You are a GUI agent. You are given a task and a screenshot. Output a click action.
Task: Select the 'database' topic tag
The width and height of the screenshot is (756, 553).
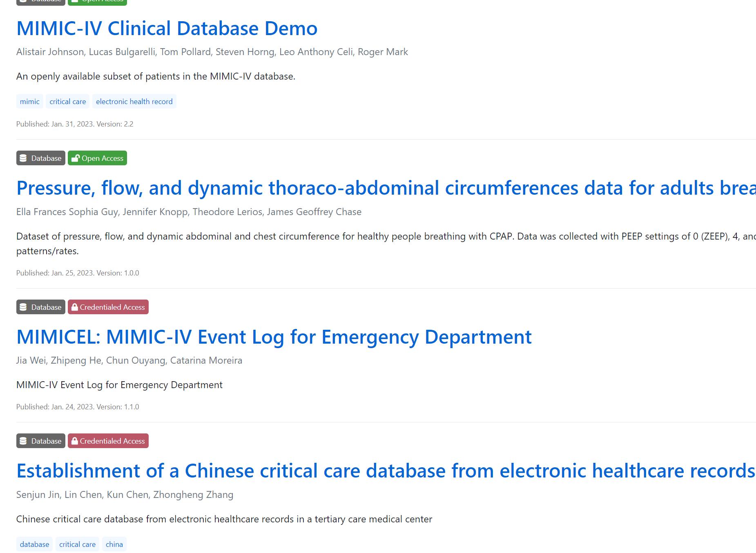[34, 544]
